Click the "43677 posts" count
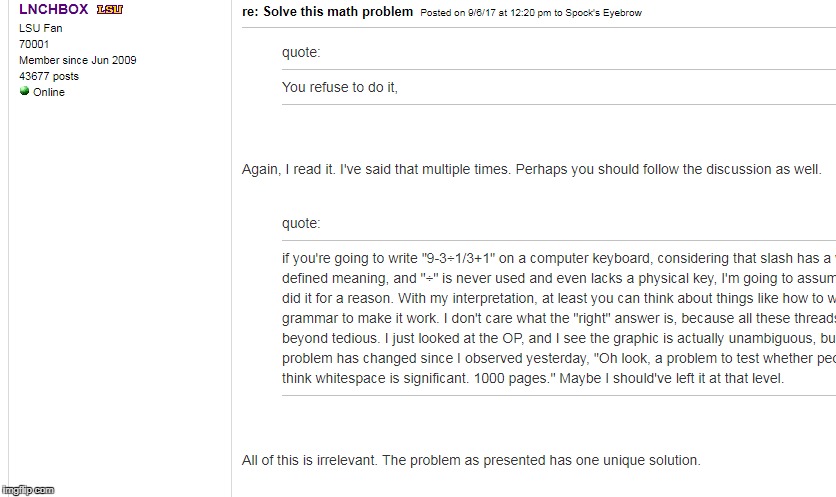 [x=49, y=76]
